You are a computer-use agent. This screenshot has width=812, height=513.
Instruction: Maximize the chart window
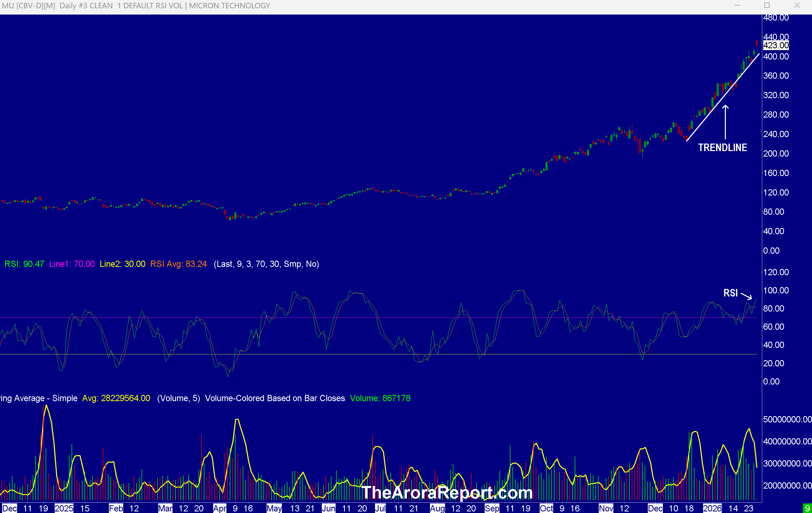coord(767,5)
